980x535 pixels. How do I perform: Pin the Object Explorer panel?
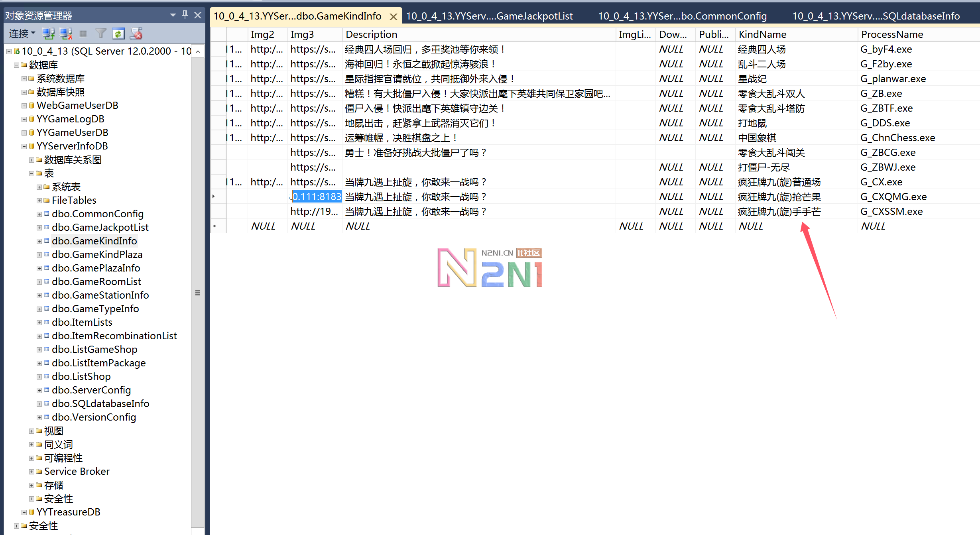pyautogui.click(x=185, y=15)
